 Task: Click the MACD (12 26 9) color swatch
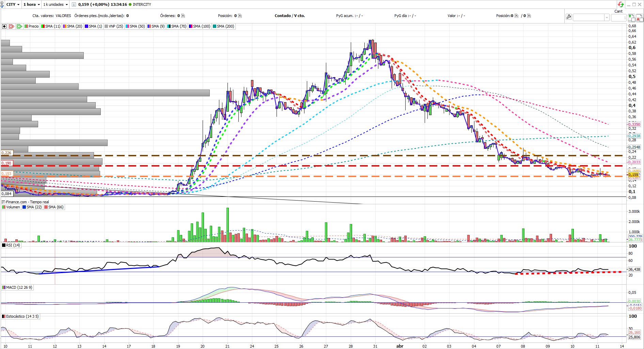[4, 287]
